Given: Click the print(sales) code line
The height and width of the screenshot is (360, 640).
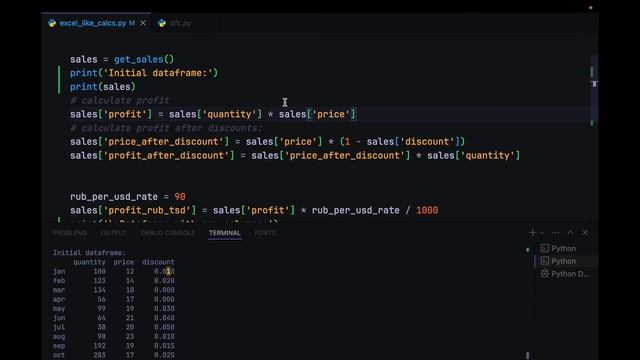Looking at the screenshot, I should pyautogui.click(x=102, y=87).
